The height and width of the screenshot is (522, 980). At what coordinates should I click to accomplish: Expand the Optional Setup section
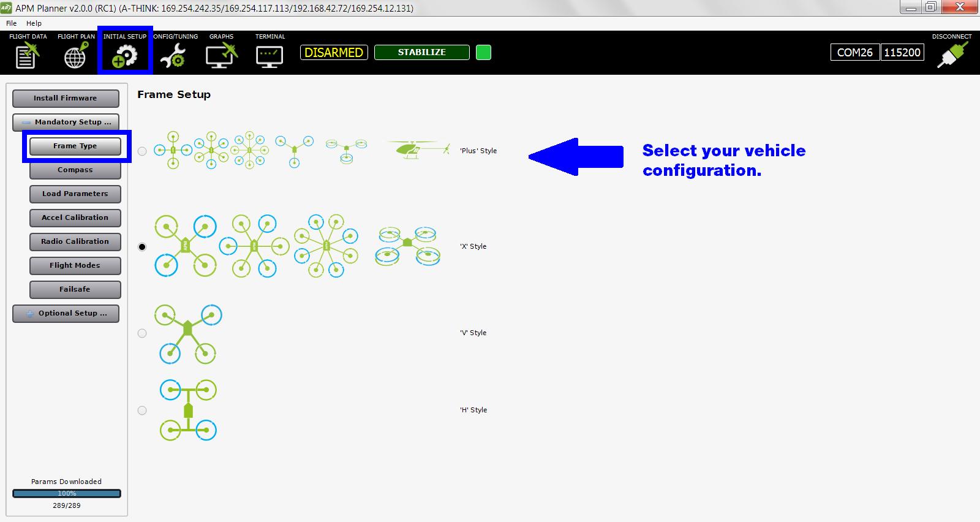(66, 313)
